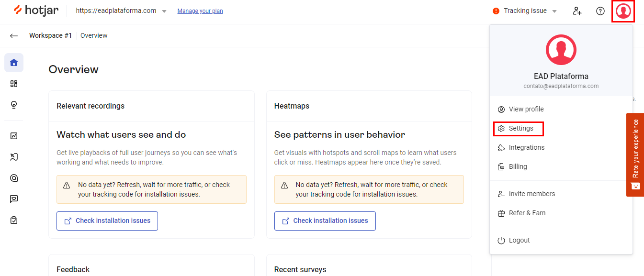The height and width of the screenshot is (276, 644).
Task: Check installation issues in Relevant recordings card
Action: [x=107, y=221]
